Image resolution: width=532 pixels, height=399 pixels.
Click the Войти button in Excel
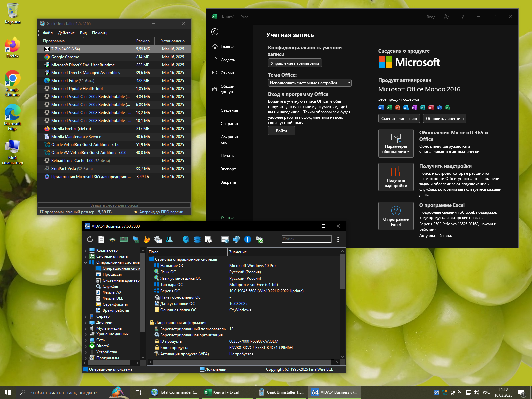281,131
